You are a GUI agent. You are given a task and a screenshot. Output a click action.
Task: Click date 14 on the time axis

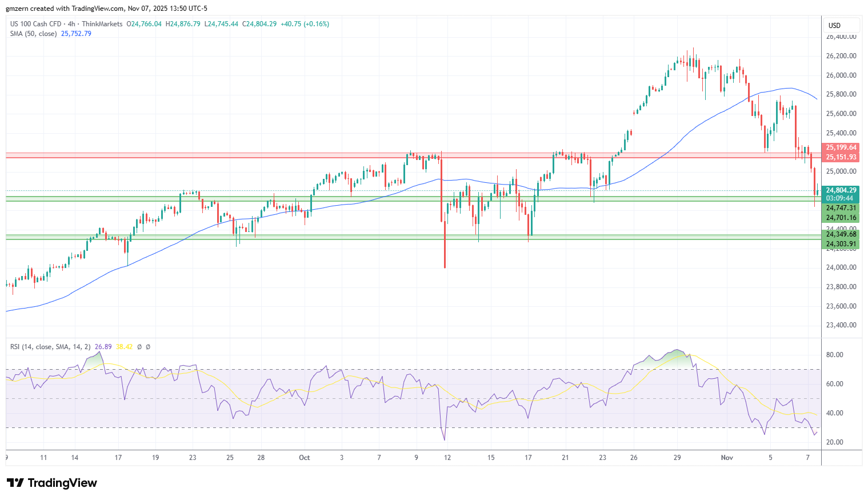(75, 458)
